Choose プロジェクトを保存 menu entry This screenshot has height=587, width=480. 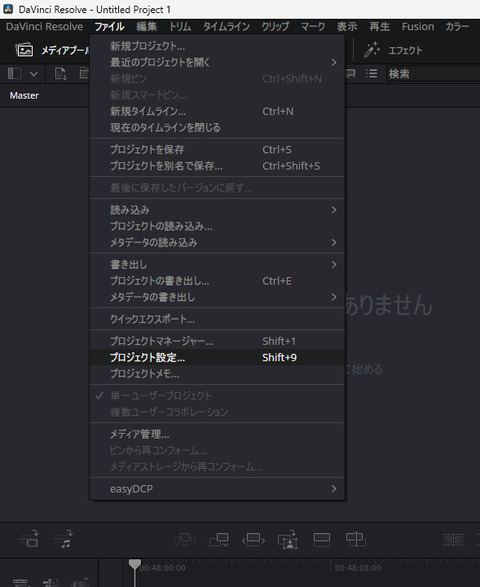click(217, 149)
